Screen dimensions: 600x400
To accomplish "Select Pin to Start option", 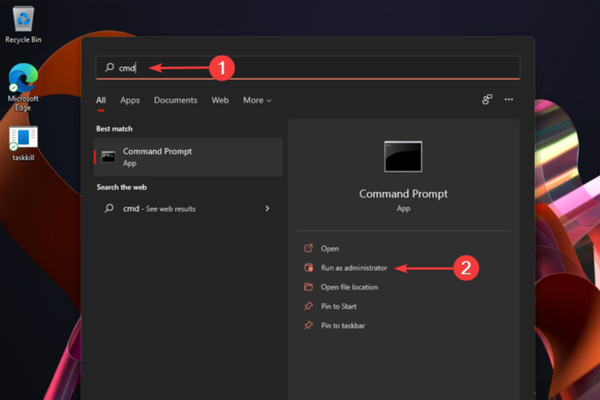I will (x=338, y=306).
